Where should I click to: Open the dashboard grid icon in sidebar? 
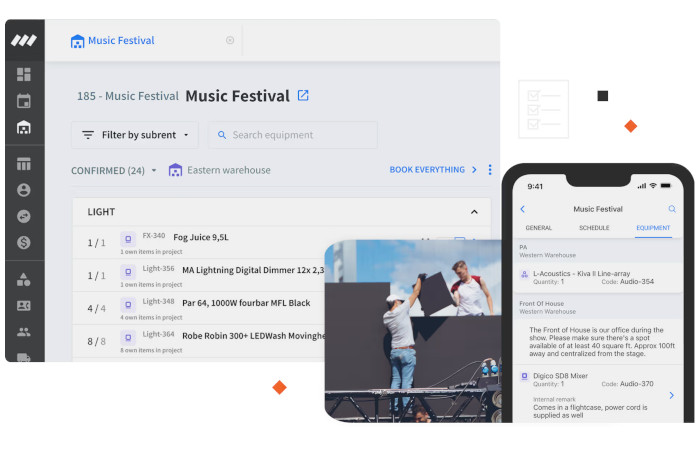tap(24, 74)
